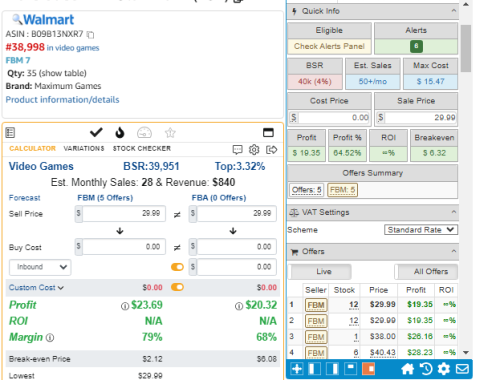Click the (show table) quantity link
Viewport: 500px width, 380px height.
(x=63, y=73)
